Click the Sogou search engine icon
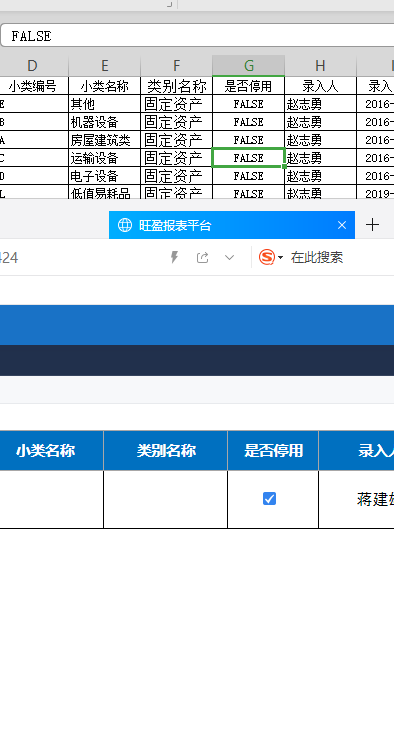394x744 pixels. coord(267,257)
